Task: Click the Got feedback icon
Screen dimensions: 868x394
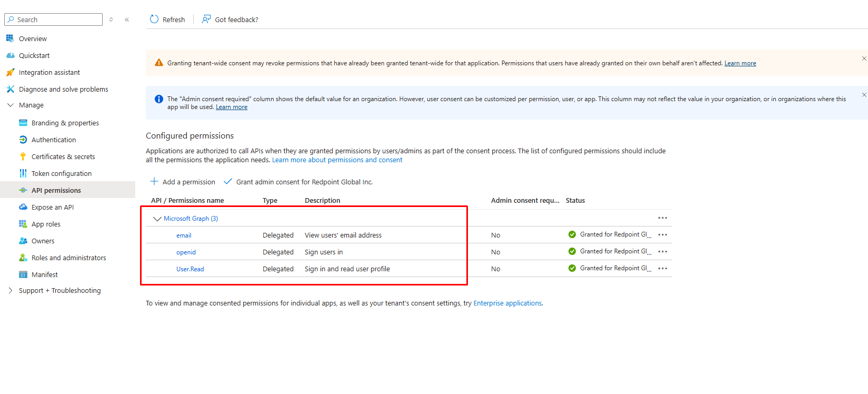Action: (x=206, y=19)
